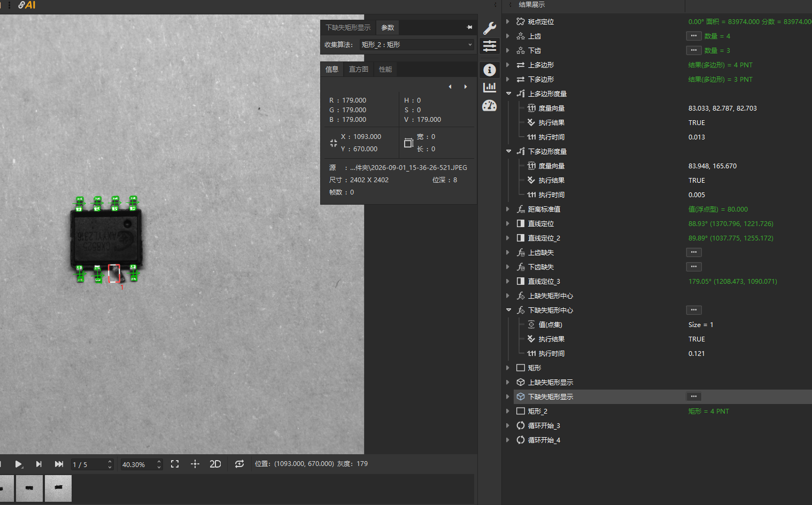Screen dimensions: 812x505
Task: Fit image to view icon
Action: coord(175,464)
